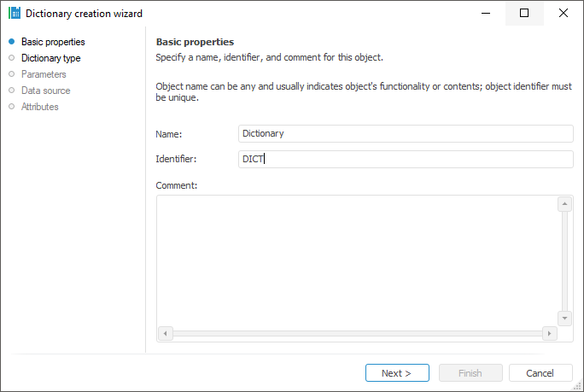
Task: Select the Basic properties step bullet
Action: coord(11,42)
